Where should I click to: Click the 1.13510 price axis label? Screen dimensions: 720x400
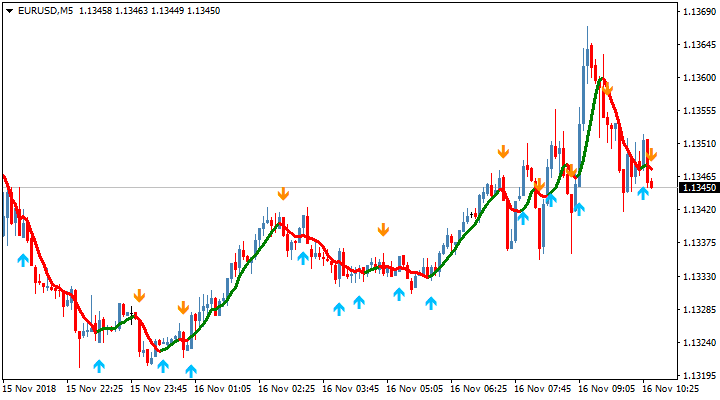pyautogui.click(x=699, y=144)
